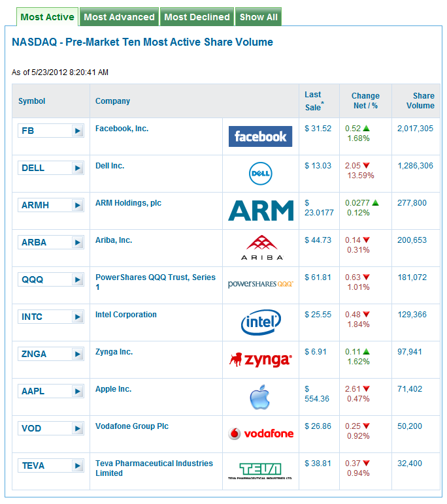
Task: Click the As of 5/23/2012 timestamp
Action: (60, 72)
